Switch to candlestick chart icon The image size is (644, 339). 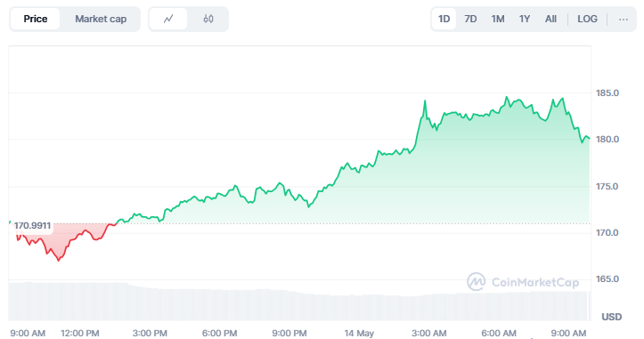coord(208,19)
